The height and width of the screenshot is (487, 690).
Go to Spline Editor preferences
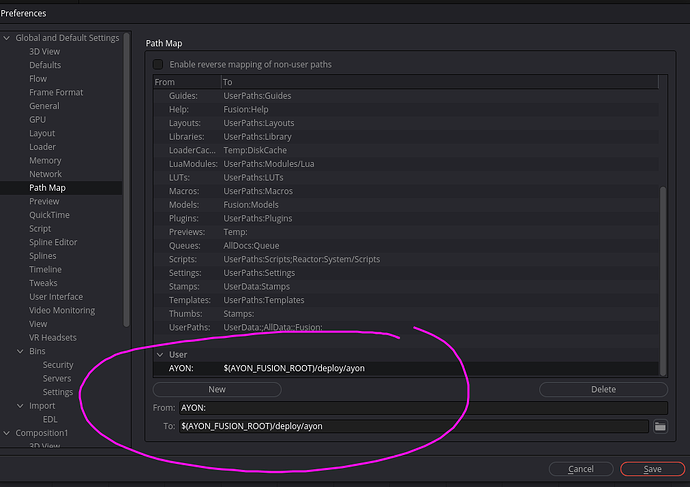pos(53,242)
